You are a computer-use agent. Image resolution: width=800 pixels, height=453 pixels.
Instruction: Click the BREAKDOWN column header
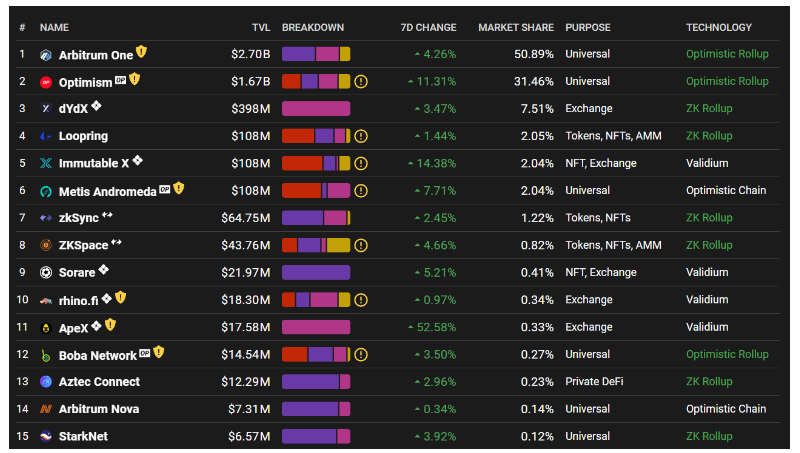point(313,28)
